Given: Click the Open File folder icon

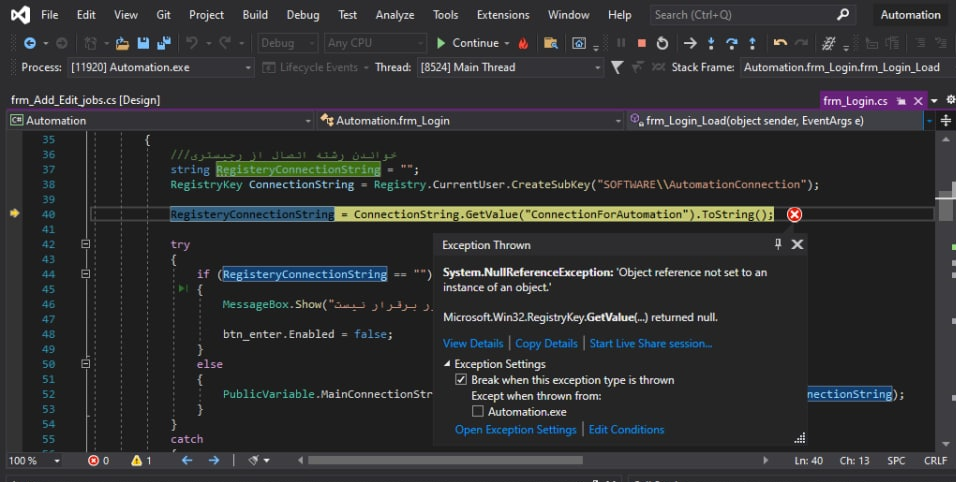Looking at the screenshot, I should (122, 43).
